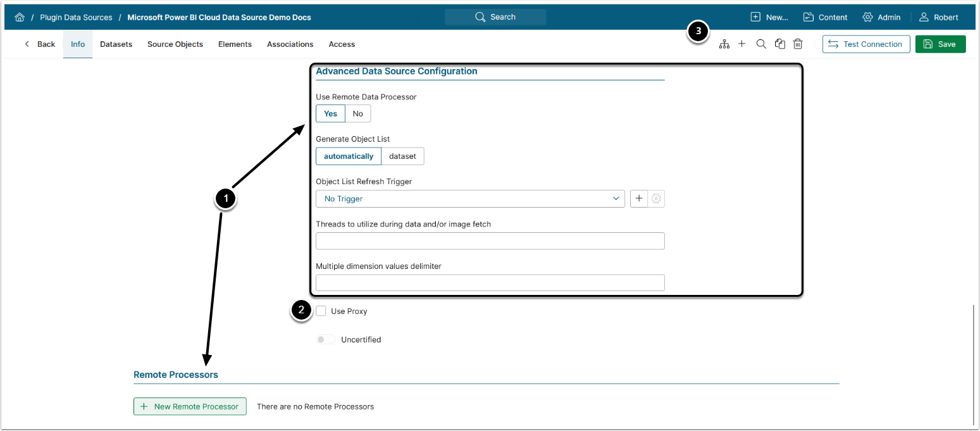Click the magnifier search icon in toolbar
This screenshot has height=431, width=980.
[x=761, y=44]
